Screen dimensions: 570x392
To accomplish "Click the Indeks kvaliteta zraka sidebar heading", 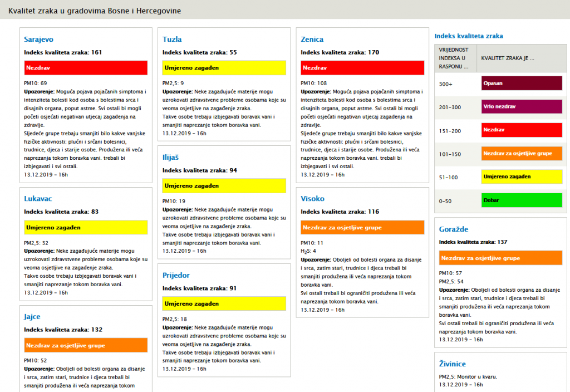I will pyautogui.click(x=469, y=36).
